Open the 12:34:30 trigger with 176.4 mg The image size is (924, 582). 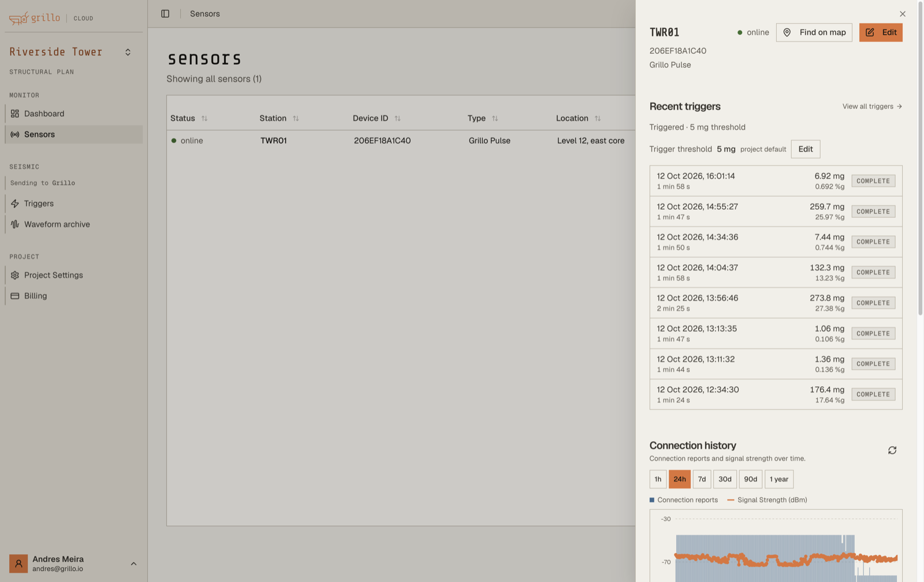(776, 394)
